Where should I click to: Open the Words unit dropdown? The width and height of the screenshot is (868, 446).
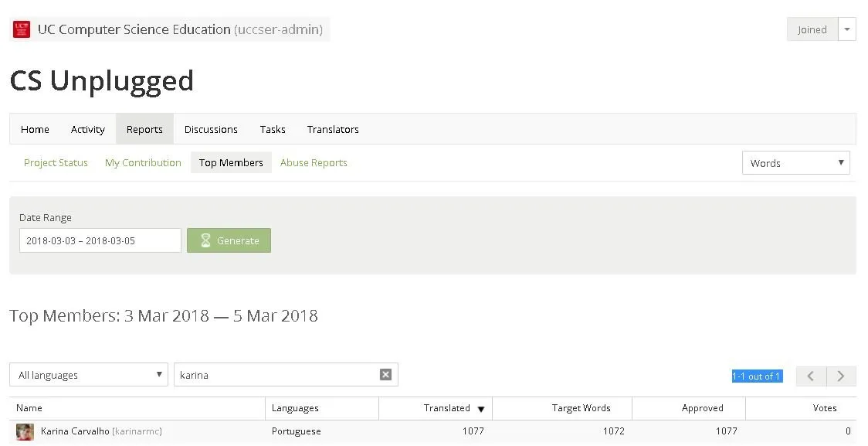(795, 163)
